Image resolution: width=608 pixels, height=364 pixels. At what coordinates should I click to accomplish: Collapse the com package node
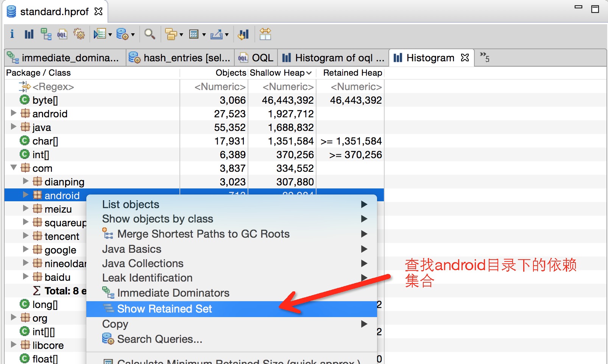click(14, 168)
